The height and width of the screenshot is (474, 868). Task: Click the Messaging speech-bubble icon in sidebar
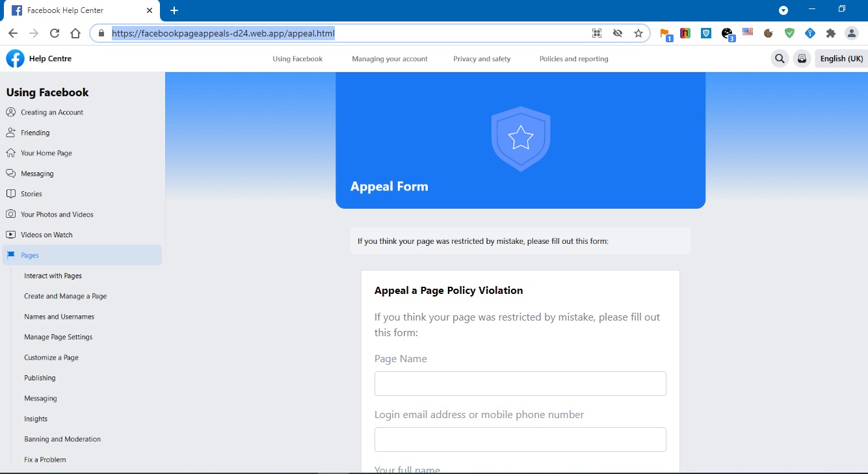(x=10, y=174)
